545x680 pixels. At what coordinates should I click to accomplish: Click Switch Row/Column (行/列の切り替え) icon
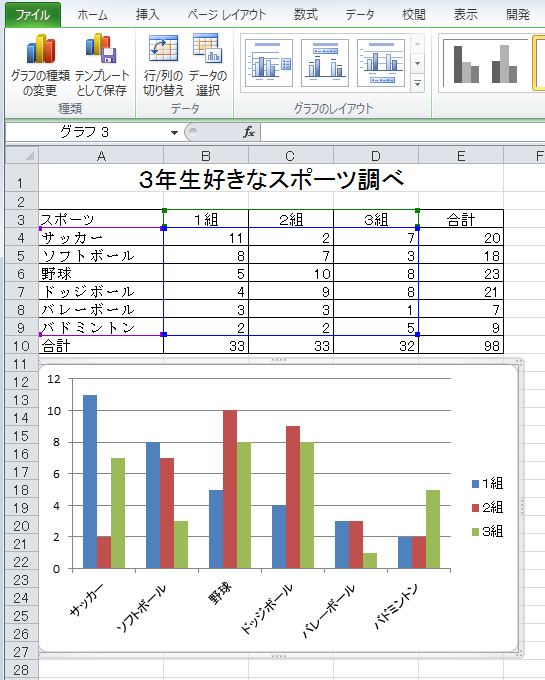coord(163,65)
